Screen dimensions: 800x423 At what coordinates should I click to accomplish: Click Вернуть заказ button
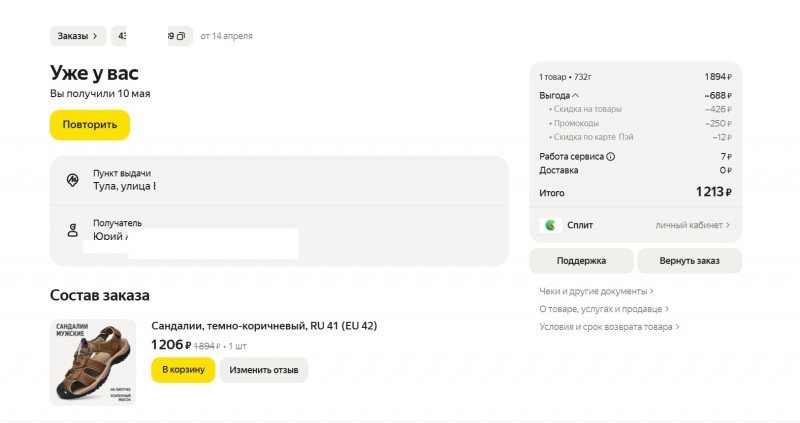(689, 261)
